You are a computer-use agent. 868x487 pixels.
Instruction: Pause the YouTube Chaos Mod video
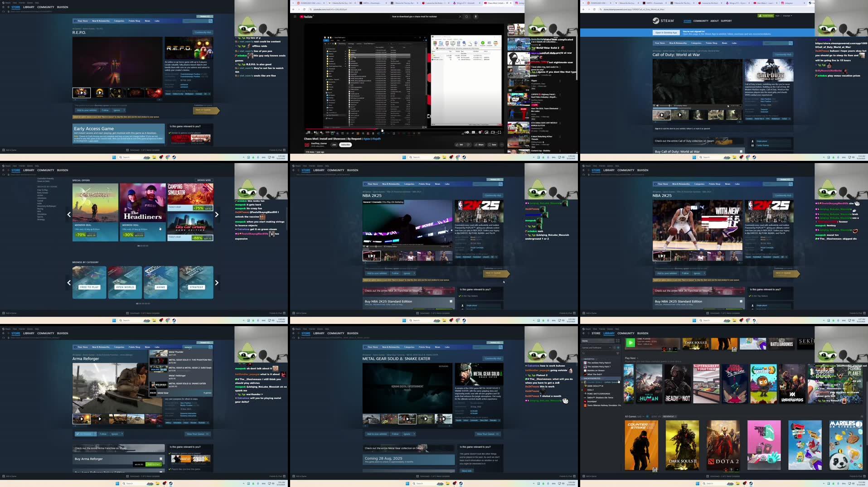[309, 132]
